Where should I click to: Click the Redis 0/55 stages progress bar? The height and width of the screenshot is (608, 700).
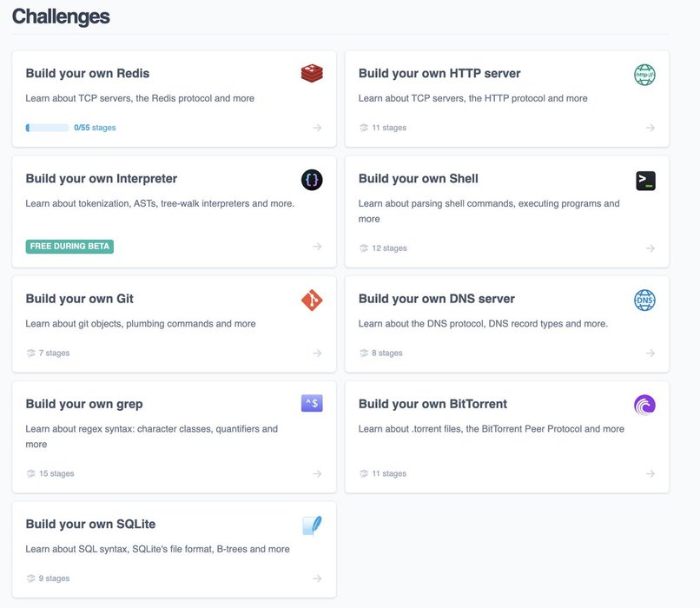(47, 128)
